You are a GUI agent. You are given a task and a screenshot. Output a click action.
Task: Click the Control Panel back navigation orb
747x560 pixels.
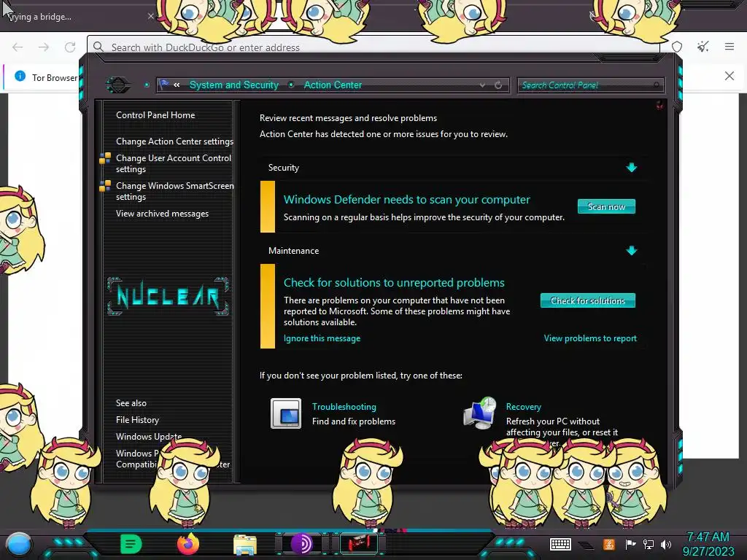[x=117, y=85]
